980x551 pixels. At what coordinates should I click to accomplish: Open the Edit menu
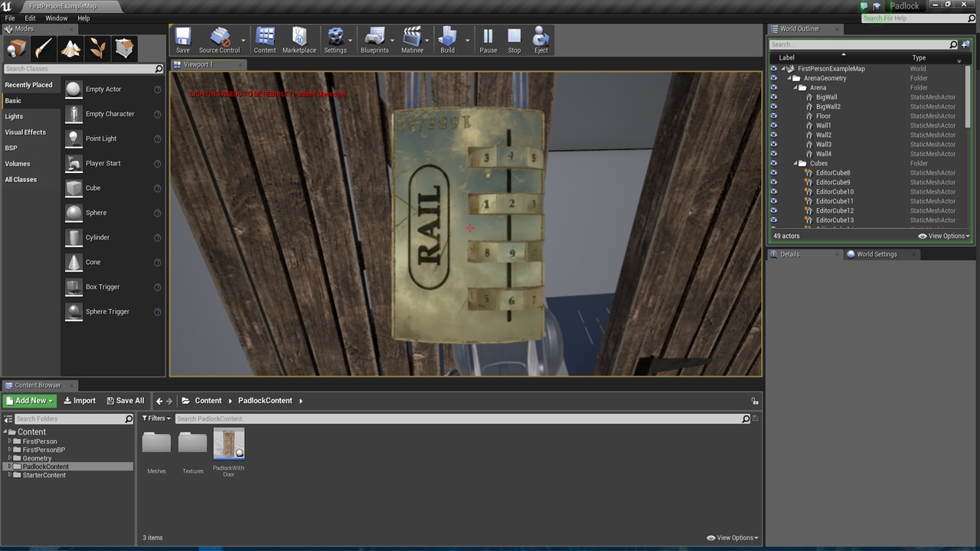click(x=30, y=18)
